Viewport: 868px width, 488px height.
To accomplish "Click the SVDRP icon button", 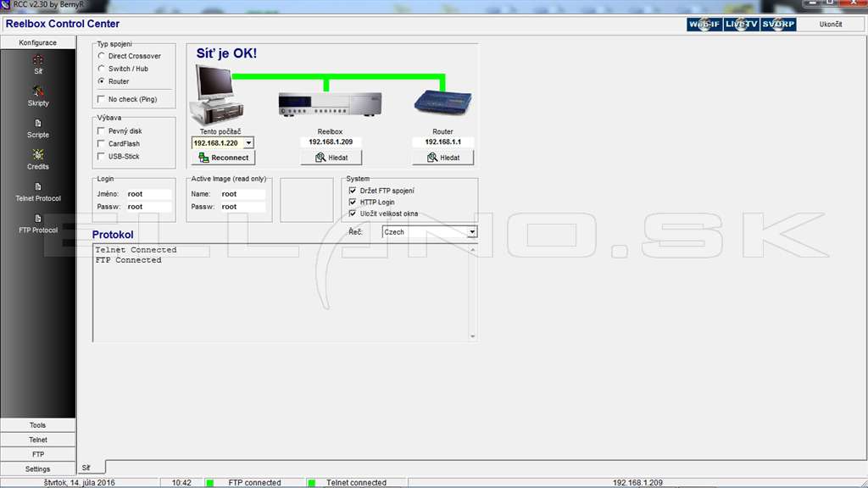I will click(x=778, y=25).
